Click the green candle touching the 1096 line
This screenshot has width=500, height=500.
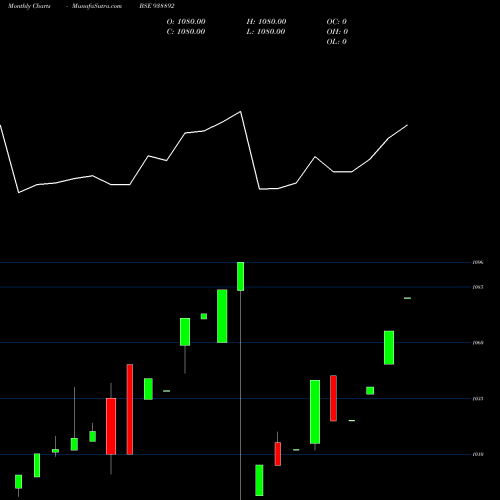point(240,276)
